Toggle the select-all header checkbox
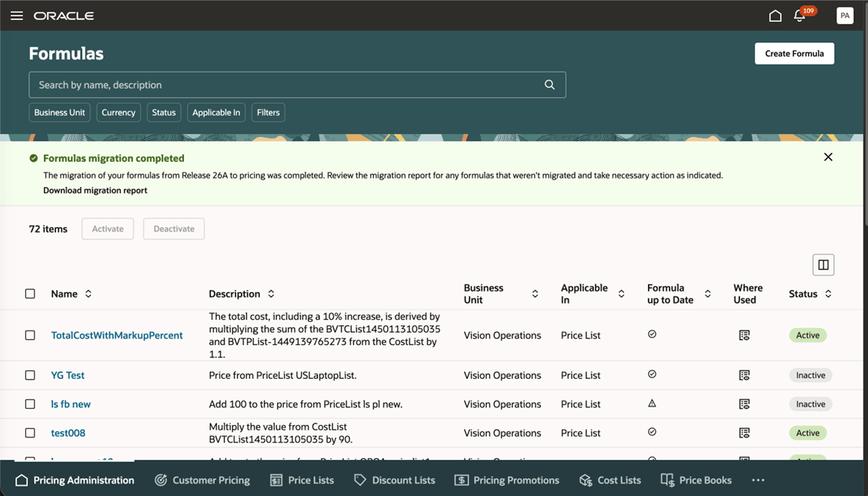868x496 pixels. tap(30, 293)
